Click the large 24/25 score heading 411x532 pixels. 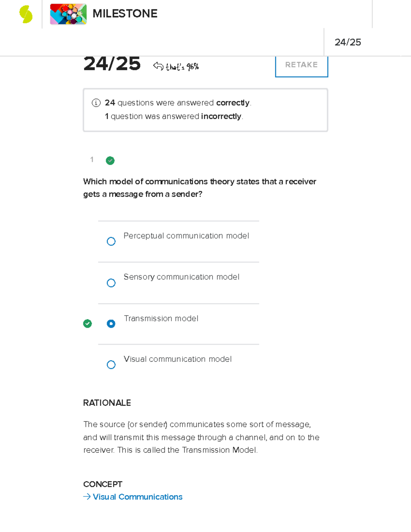click(112, 63)
